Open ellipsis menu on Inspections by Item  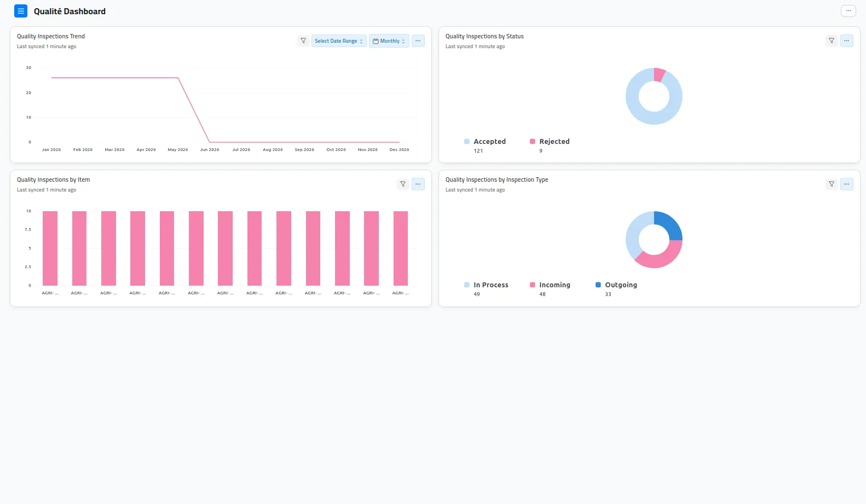tap(418, 184)
